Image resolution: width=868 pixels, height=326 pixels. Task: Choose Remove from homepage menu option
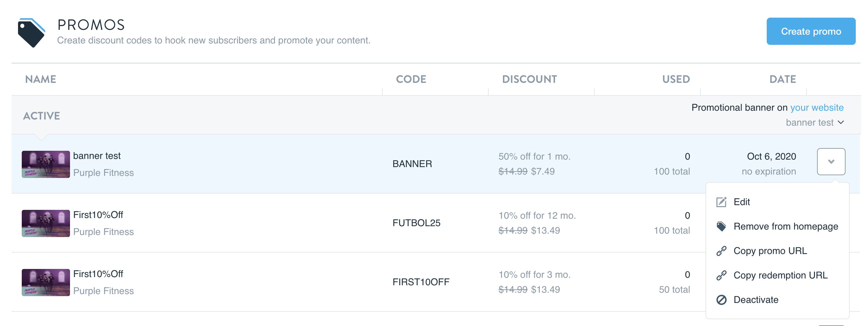785,227
